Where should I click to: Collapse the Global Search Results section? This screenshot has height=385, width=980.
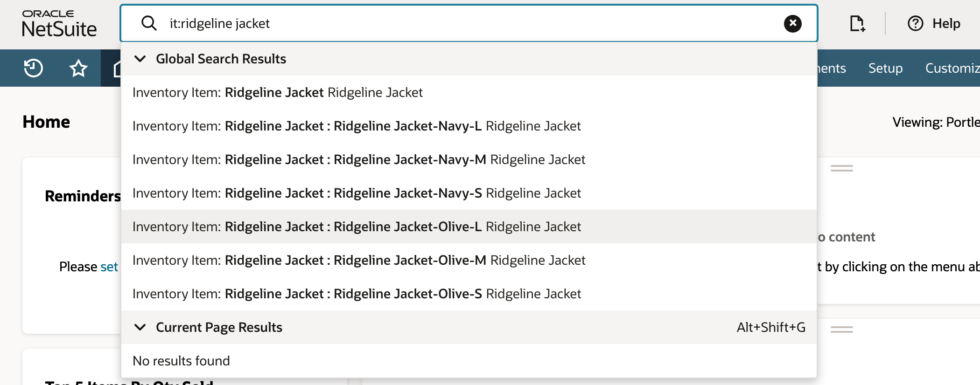[x=140, y=59]
